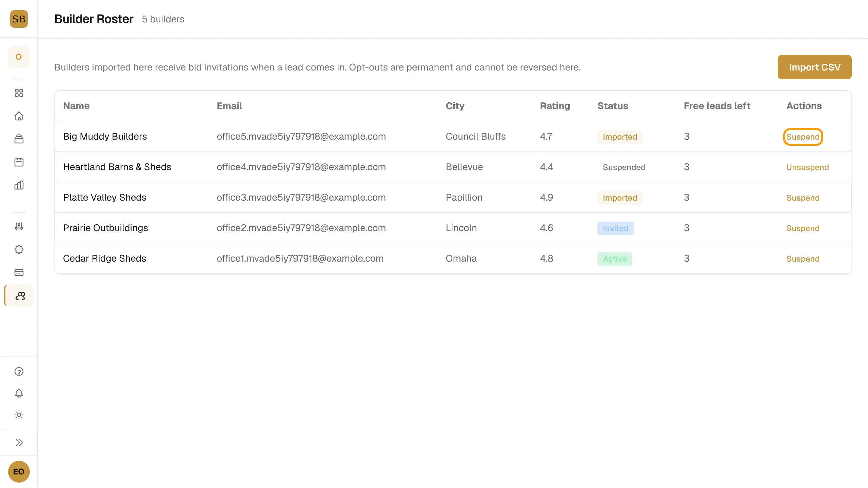This screenshot has width=868, height=488.
Task: Click the office2 email address
Action: point(301,228)
